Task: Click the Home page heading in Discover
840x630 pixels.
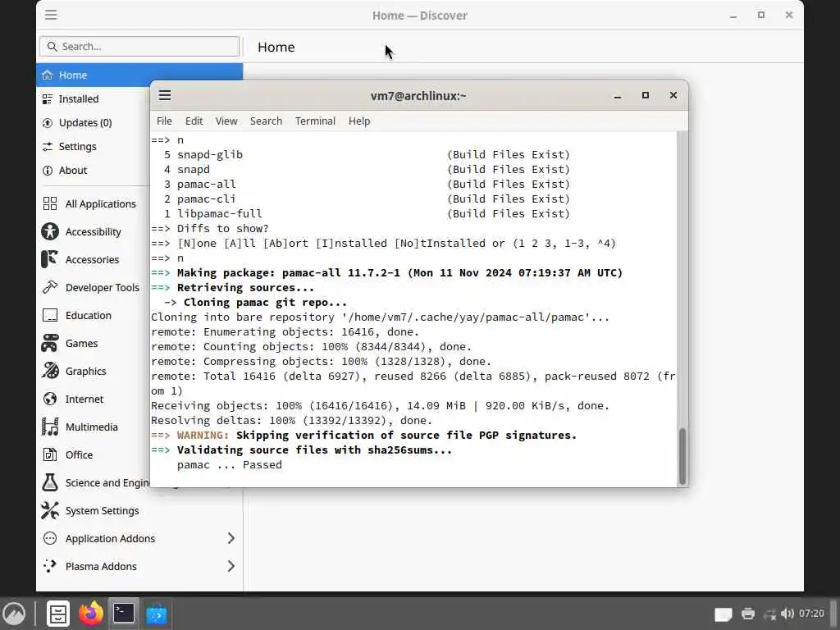Action: click(276, 47)
